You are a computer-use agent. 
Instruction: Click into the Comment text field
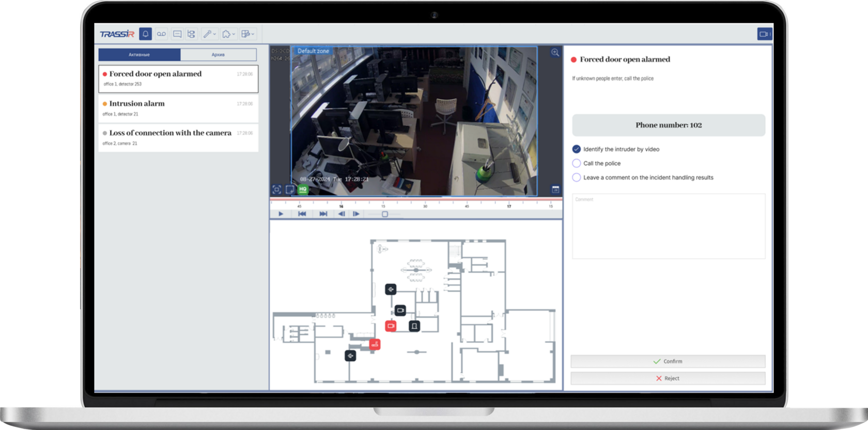[x=669, y=226]
